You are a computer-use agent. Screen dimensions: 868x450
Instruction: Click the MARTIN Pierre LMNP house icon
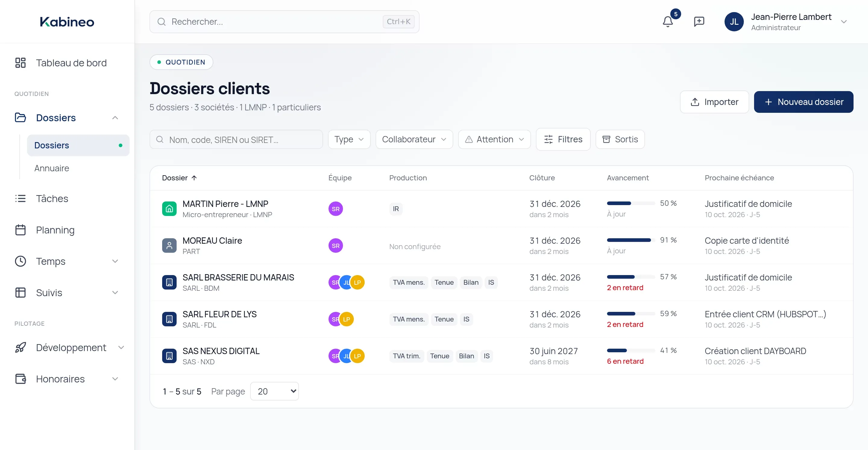pos(169,209)
